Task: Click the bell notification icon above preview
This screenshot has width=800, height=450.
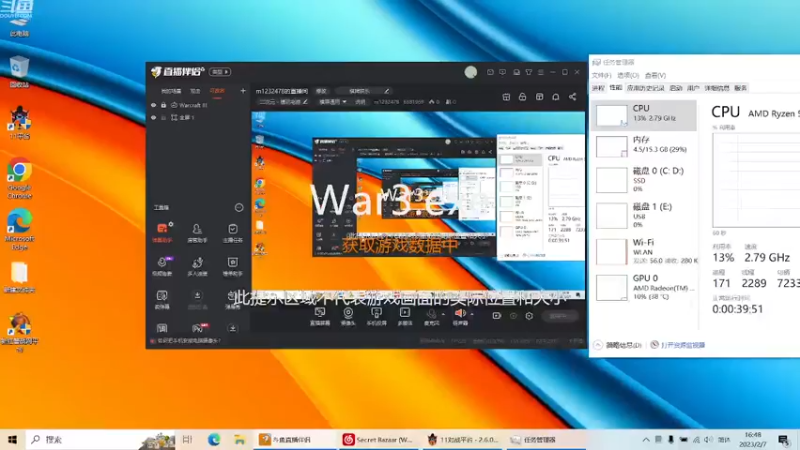Action: coord(556,97)
